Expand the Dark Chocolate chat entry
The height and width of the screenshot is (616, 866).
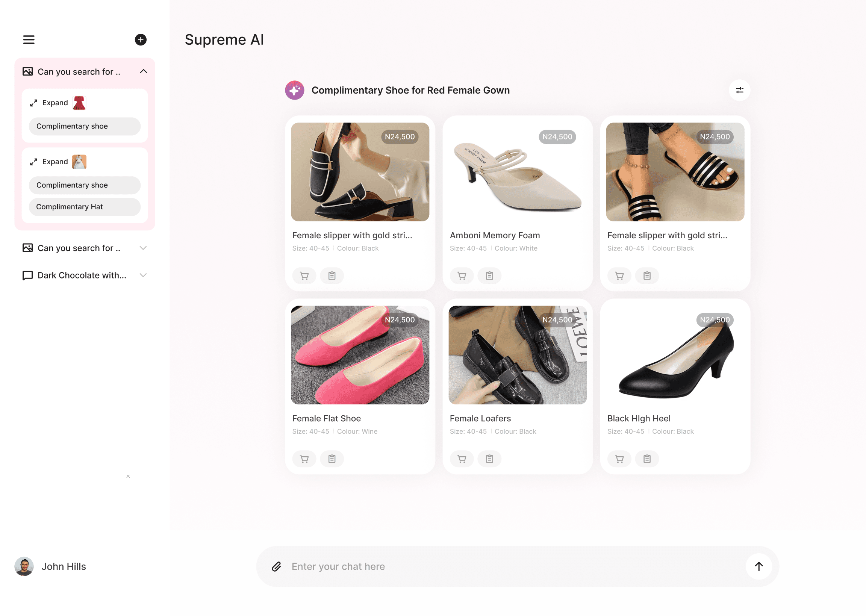[143, 275]
